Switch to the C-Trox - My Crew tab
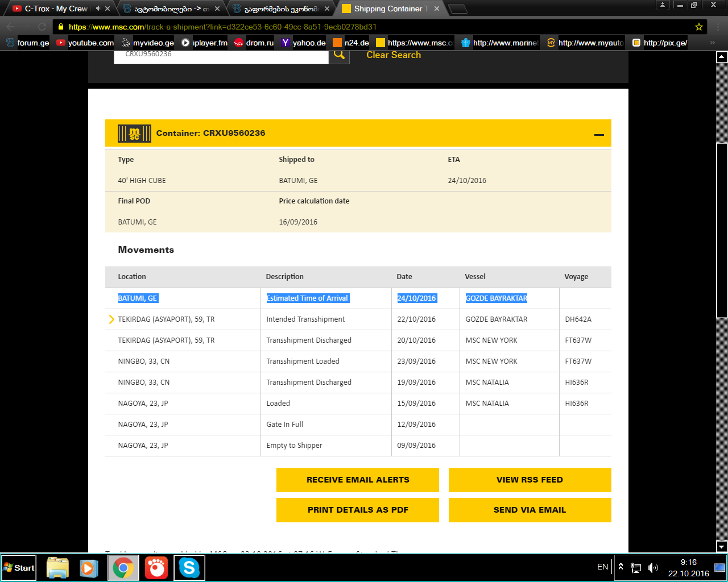Image resolution: width=728 pixels, height=582 pixels. pyautogui.click(x=56, y=9)
